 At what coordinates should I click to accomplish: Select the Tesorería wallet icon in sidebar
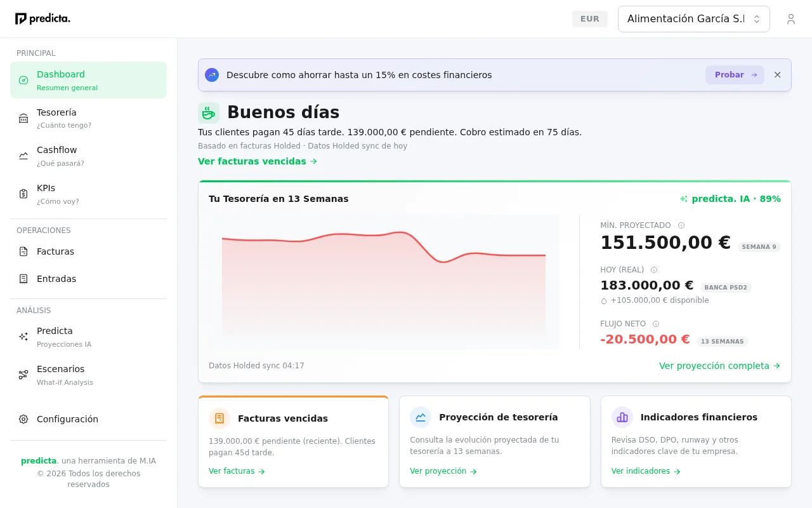23,118
